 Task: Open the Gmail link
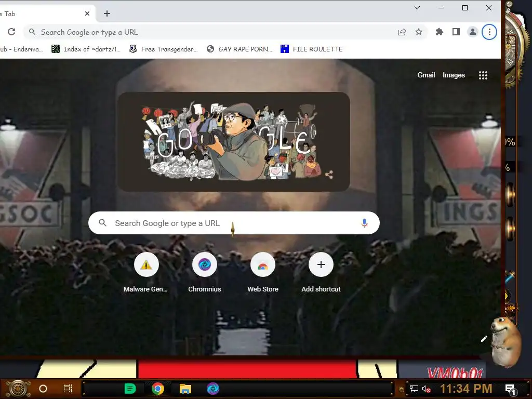pos(426,75)
